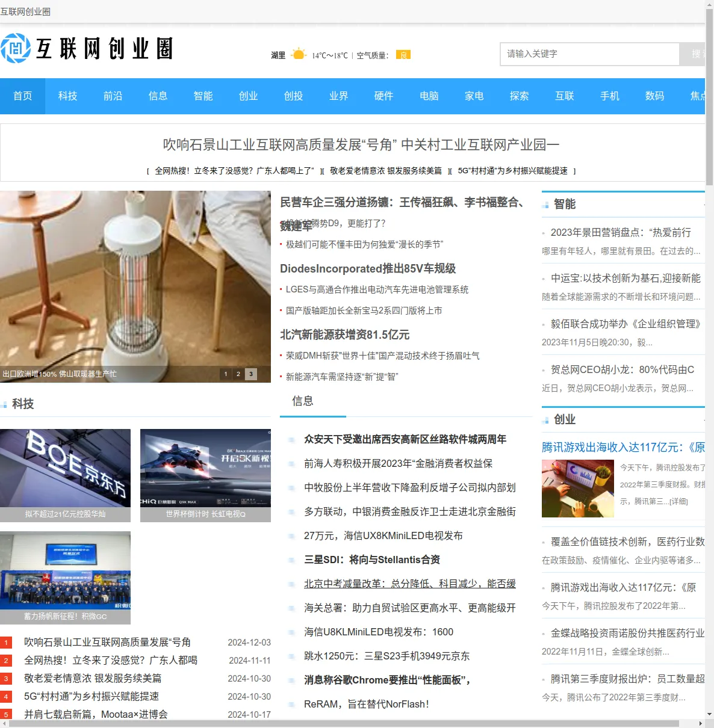The width and height of the screenshot is (714, 728).
Task: Click 腾讯游戏出海收入 blue headline
Action: point(623,447)
